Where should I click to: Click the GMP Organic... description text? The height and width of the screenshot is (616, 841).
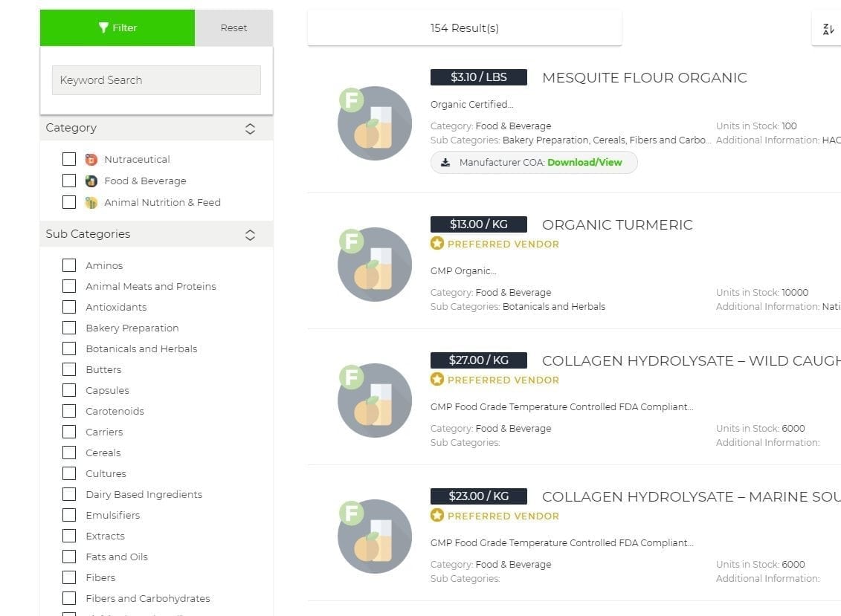point(463,271)
